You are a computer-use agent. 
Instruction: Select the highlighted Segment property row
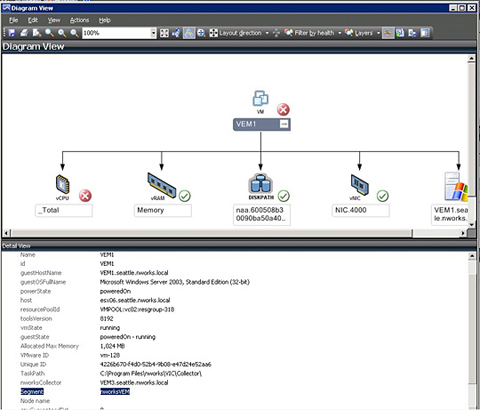[x=75, y=392]
